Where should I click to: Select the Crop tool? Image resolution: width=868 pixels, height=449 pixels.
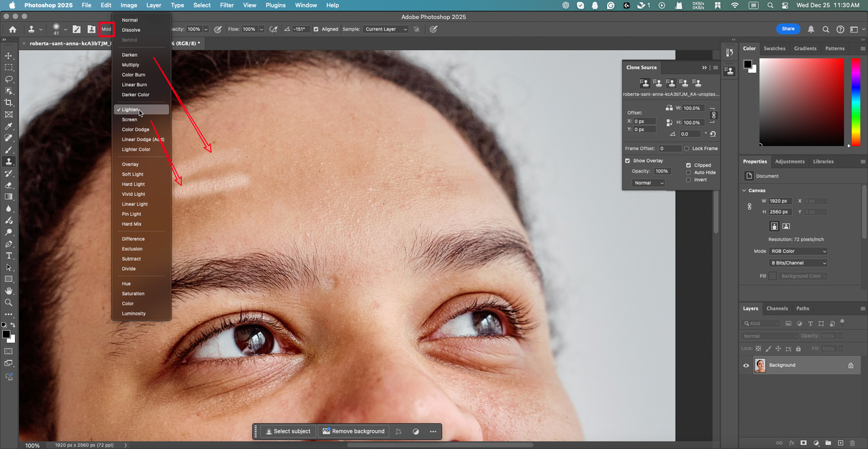pos(9,102)
